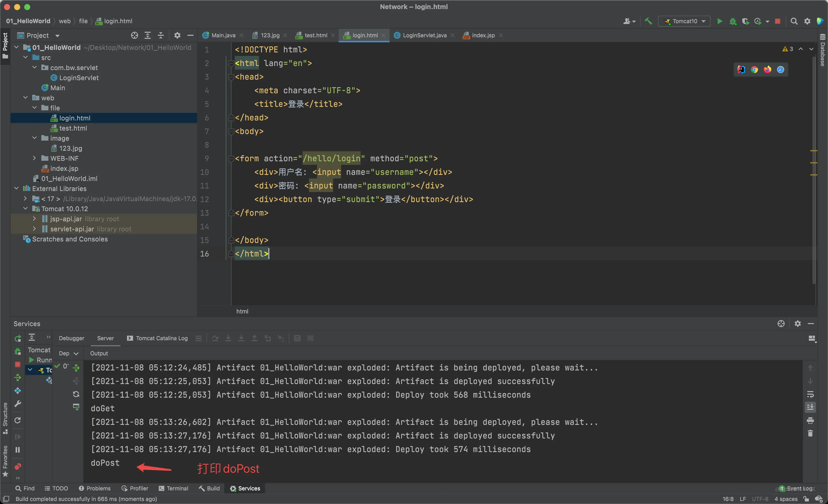Collapse the External Libraries node
This screenshot has height=504, width=828.
point(16,188)
